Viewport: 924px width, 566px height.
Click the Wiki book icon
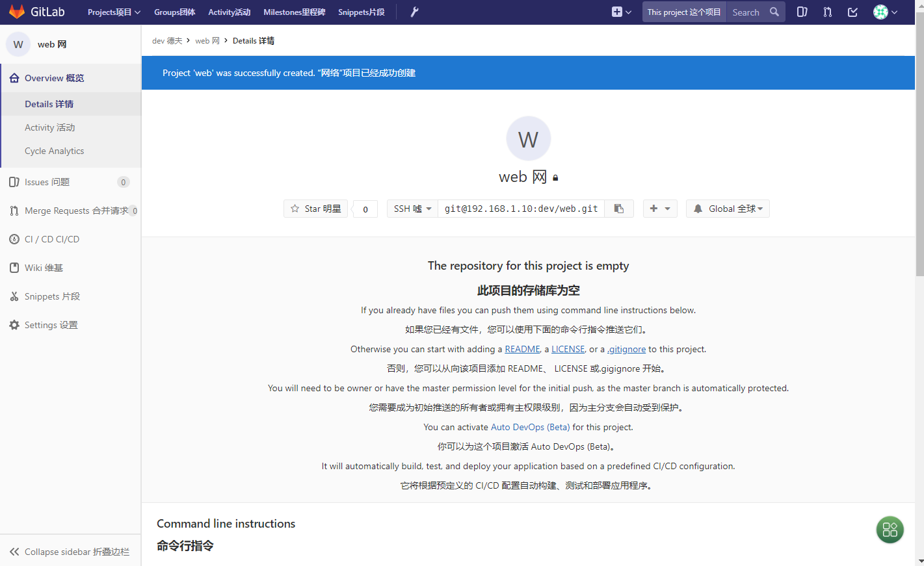click(14, 268)
